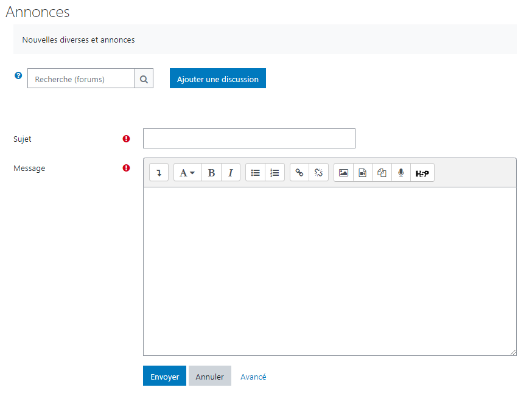Expand the editor toolbar with toggle arrow
The width and height of the screenshot is (532, 393).
[x=159, y=173]
